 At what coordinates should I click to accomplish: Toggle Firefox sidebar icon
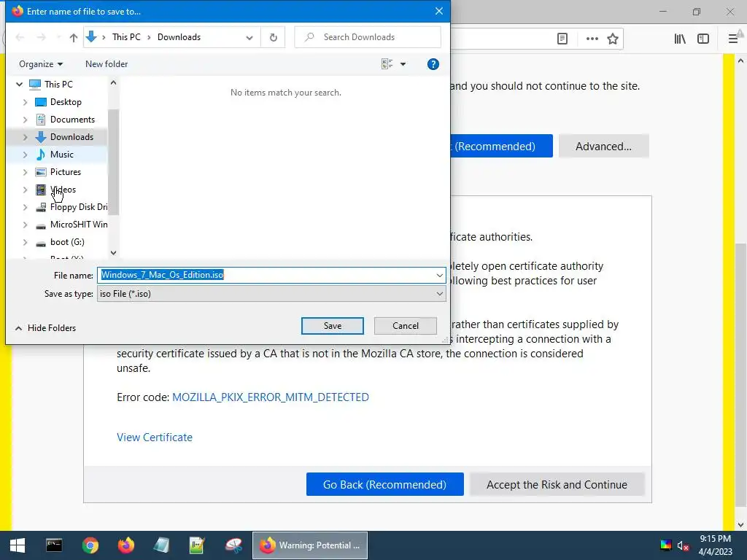click(x=703, y=39)
